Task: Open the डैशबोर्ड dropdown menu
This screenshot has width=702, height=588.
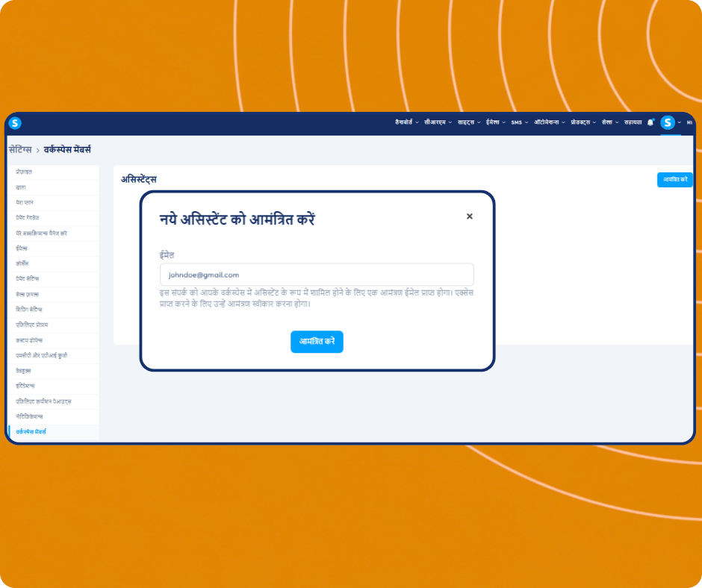Action: point(406,122)
